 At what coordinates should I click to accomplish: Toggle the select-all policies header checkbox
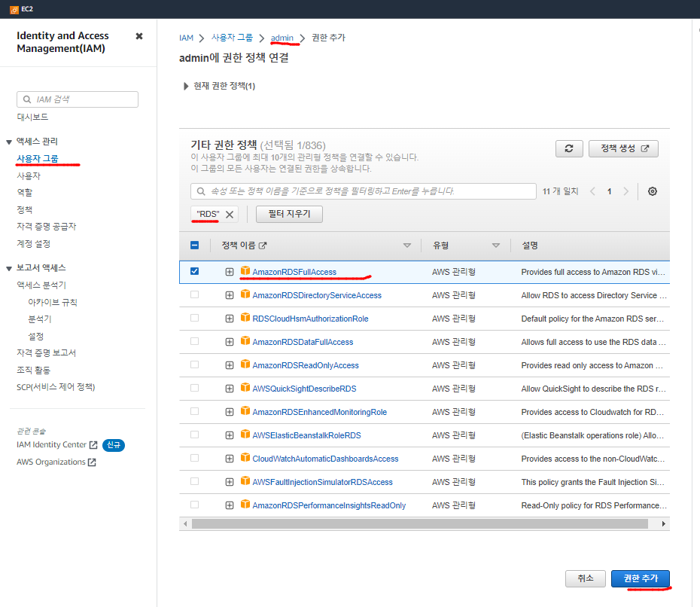[194, 246]
